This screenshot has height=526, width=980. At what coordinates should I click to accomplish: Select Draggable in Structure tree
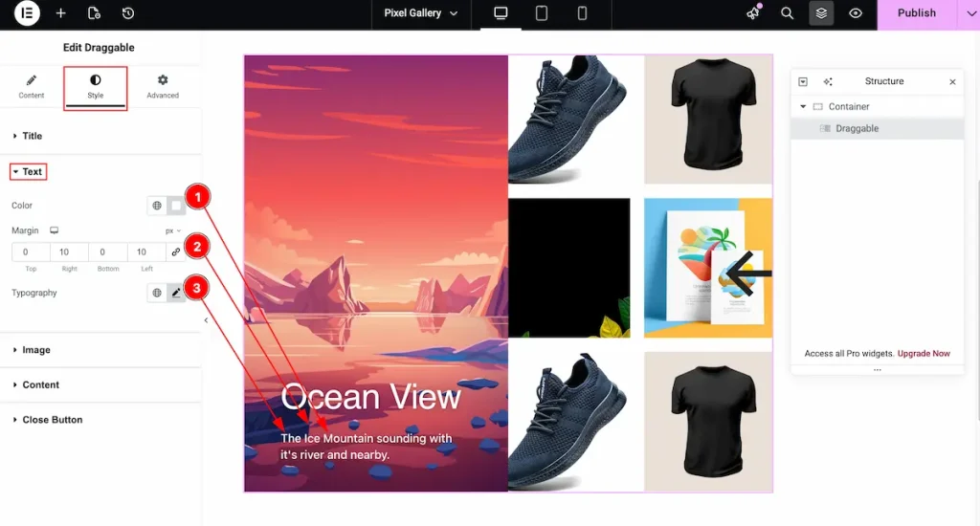857,128
